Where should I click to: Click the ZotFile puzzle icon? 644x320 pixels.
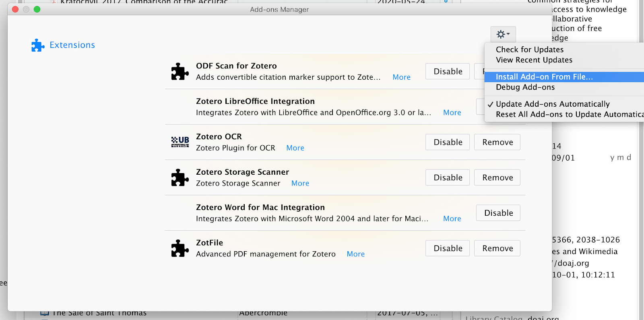tap(180, 248)
